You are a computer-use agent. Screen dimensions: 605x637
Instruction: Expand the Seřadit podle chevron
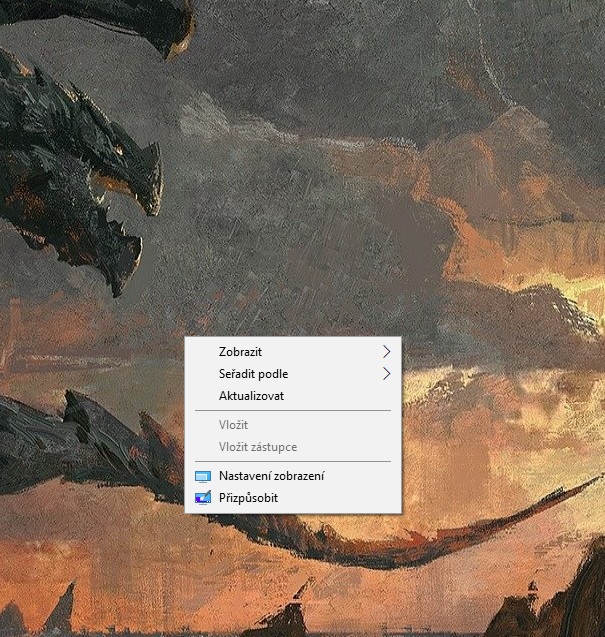coord(386,374)
